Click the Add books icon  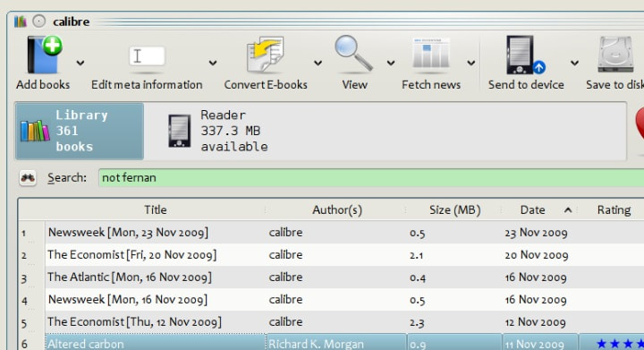click(x=45, y=55)
